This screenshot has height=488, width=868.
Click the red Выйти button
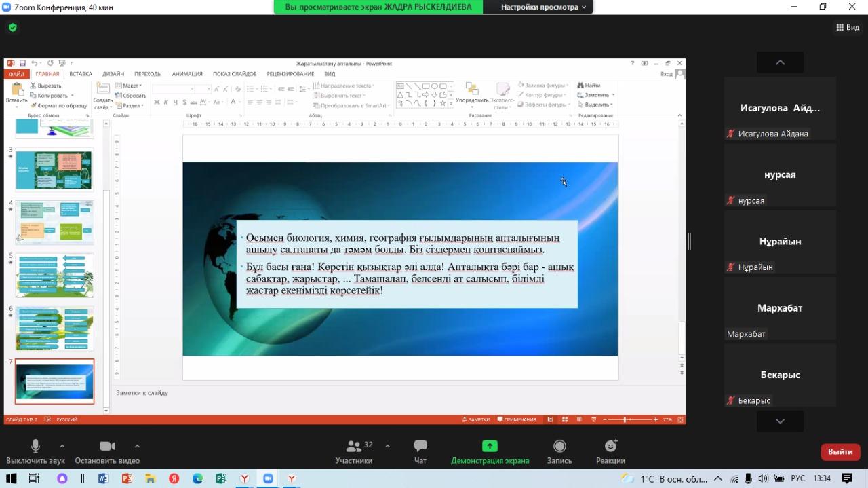pos(840,451)
